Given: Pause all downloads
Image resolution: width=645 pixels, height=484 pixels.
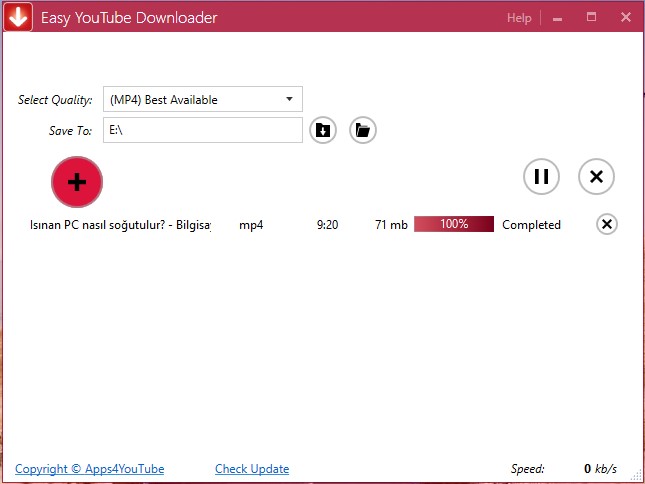Looking at the screenshot, I should point(541,177).
